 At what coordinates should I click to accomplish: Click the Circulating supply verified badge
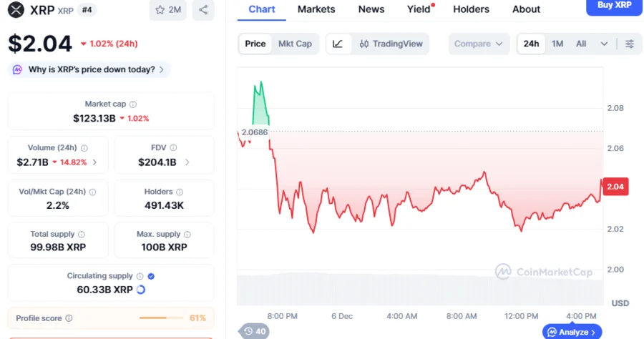coord(151,276)
